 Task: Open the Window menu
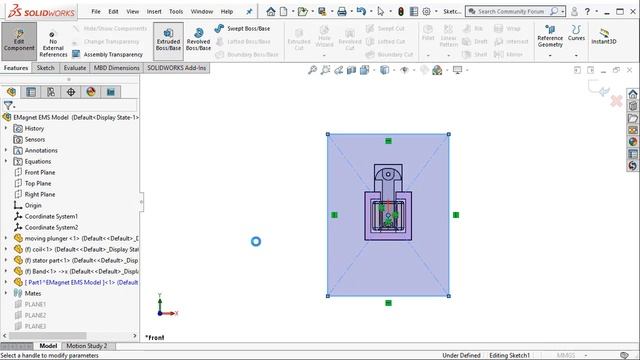point(202,11)
